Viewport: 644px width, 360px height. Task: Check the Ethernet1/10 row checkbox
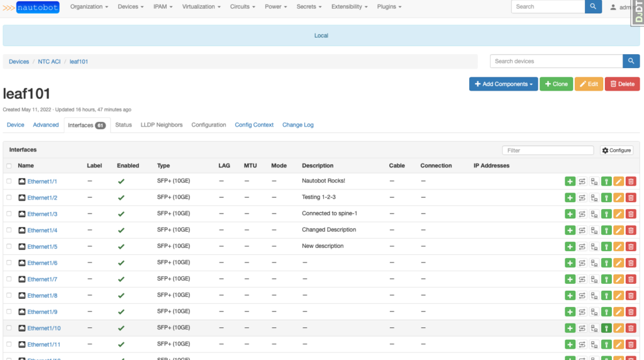tap(9, 328)
